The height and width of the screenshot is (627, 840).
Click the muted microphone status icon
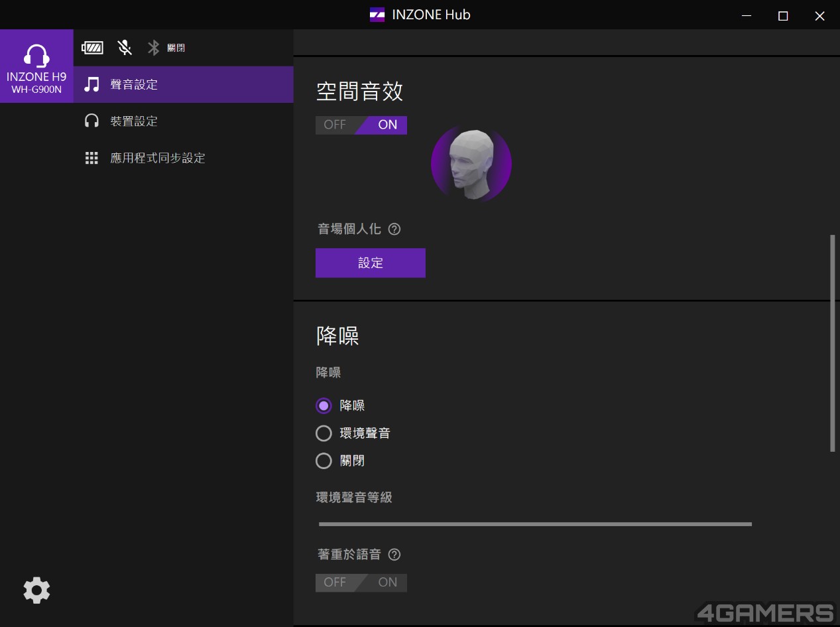click(x=125, y=48)
